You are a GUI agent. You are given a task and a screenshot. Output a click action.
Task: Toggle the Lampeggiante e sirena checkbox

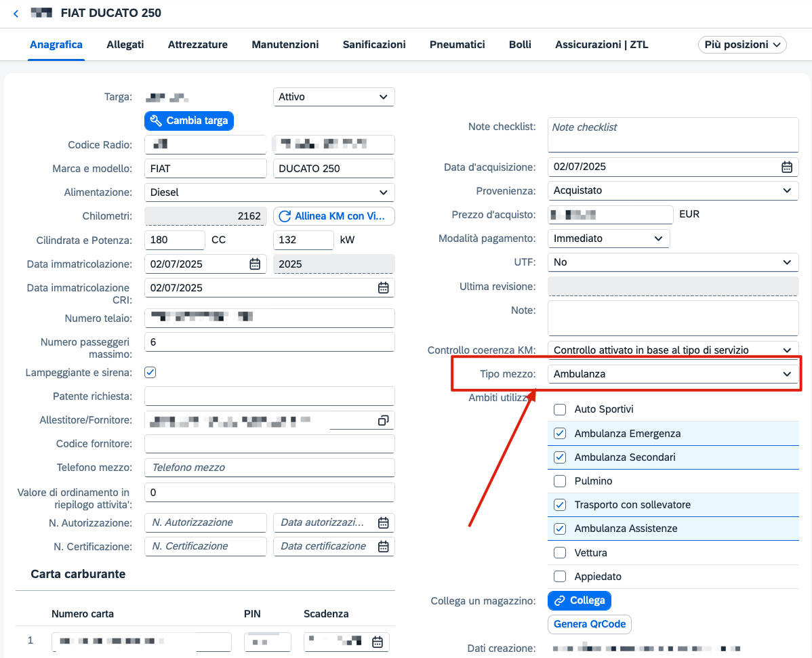[x=150, y=372]
